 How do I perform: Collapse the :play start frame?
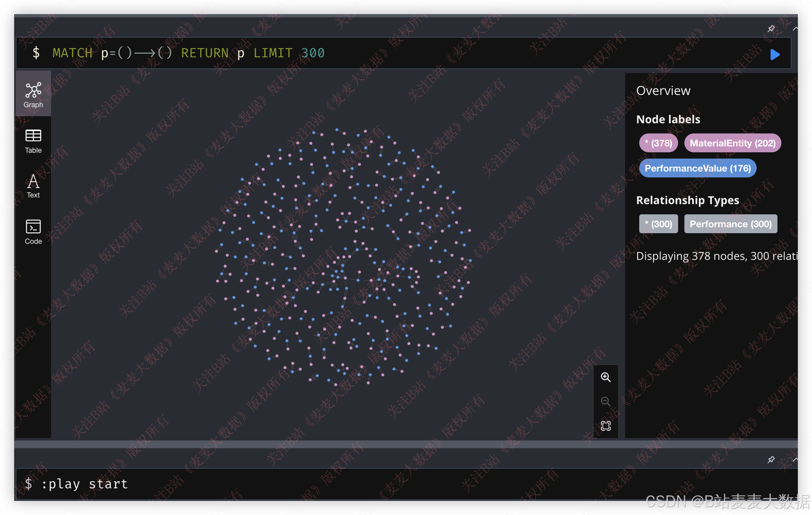pyautogui.click(x=795, y=459)
